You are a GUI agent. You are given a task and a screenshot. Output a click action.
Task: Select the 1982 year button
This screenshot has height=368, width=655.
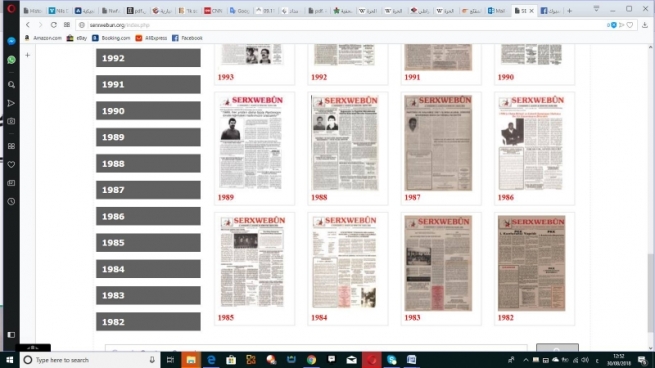[148, 322]
